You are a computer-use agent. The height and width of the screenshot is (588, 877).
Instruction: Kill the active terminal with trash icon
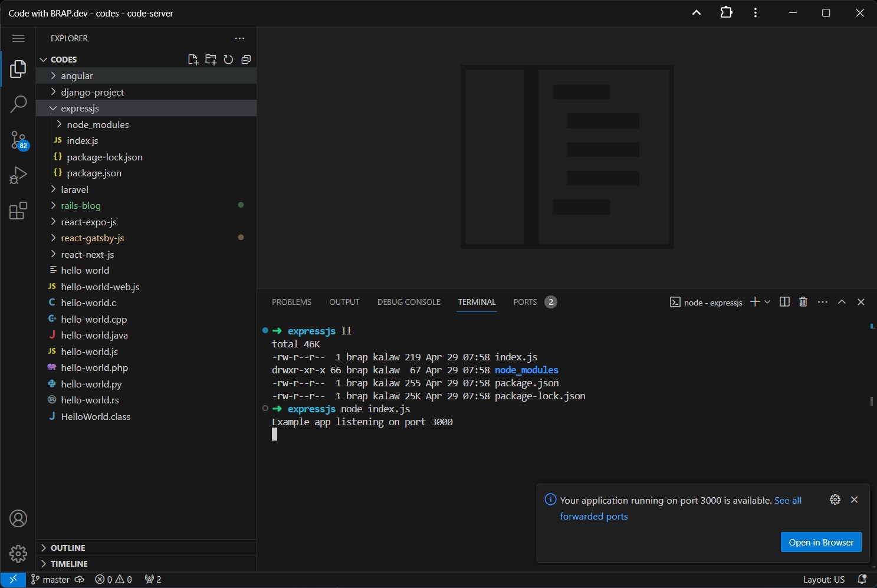coord(803,301)
